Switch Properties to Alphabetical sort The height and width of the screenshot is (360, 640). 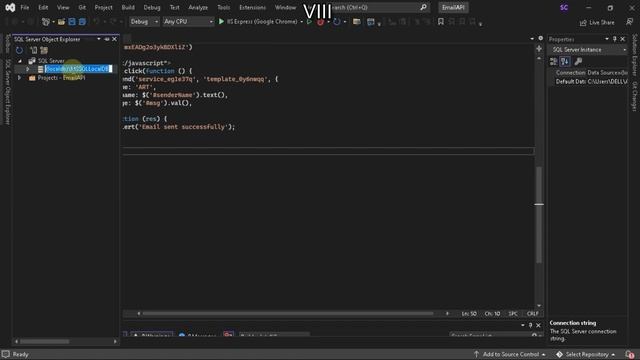coord(565,62)
